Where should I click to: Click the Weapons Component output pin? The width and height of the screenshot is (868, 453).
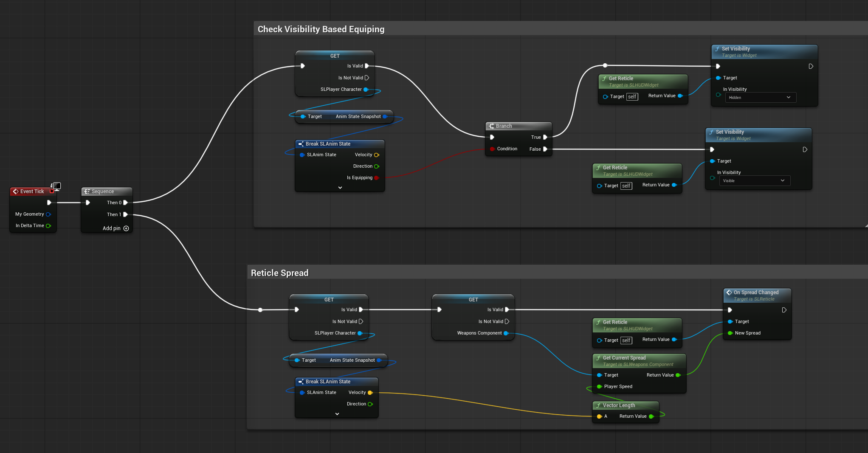(x=506, y=333)
